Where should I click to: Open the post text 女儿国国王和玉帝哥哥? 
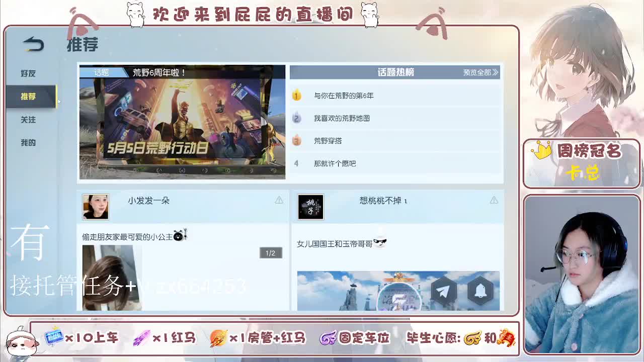(x=335, y=244)
